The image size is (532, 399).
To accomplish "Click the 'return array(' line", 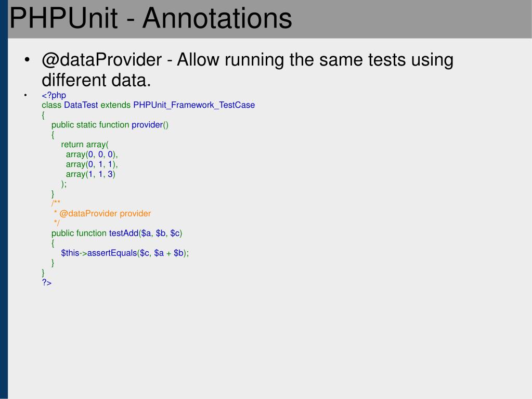I will click(x=85, y=145).
